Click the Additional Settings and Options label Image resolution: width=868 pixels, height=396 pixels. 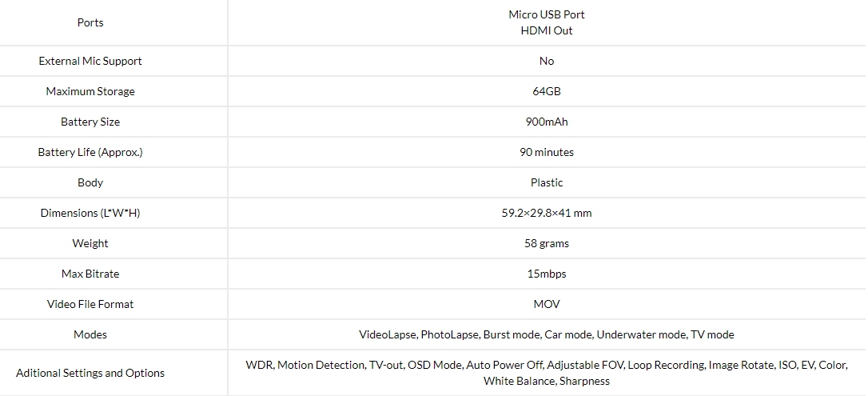coord(90,373)
